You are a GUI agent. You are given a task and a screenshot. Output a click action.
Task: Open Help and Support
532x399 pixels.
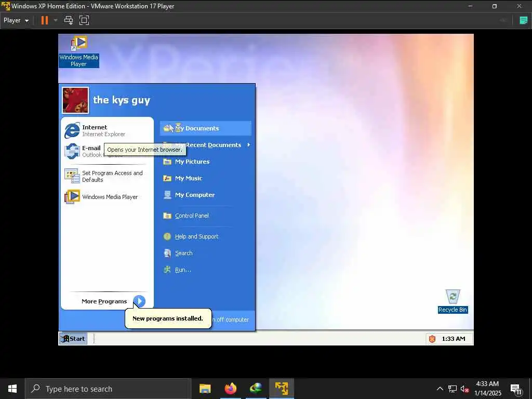click(205, 236)
